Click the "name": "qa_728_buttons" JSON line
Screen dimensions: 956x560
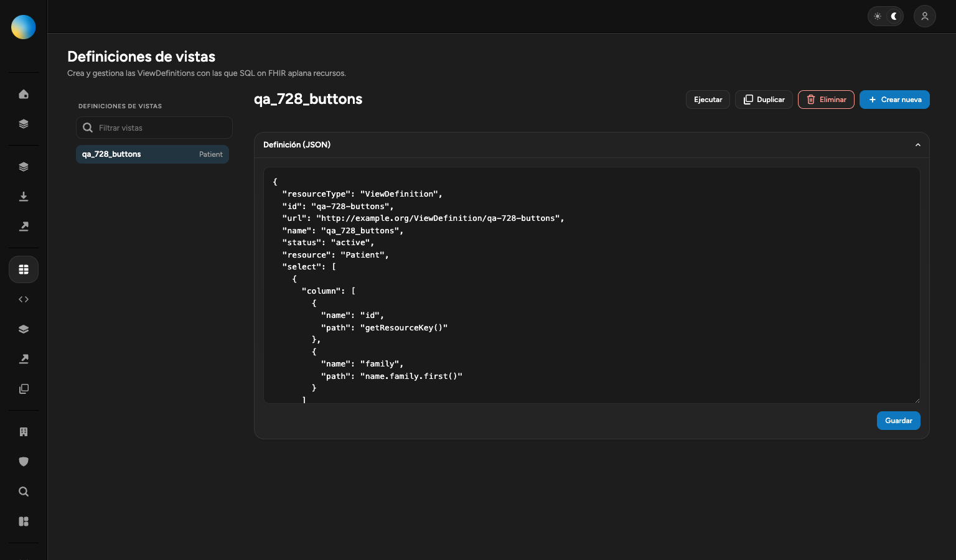coord(343,230)
